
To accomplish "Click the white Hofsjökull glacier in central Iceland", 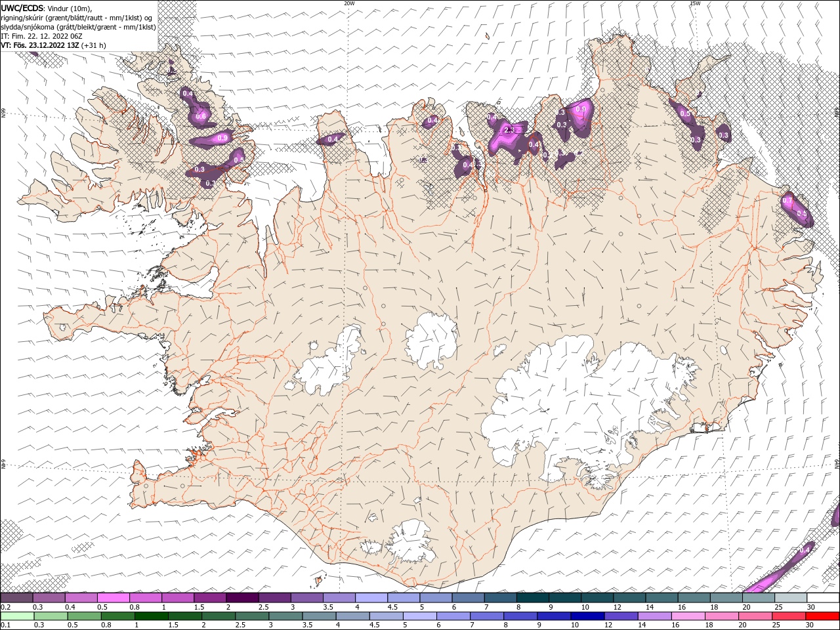I will pyautogui.click(x=432, y=340).
